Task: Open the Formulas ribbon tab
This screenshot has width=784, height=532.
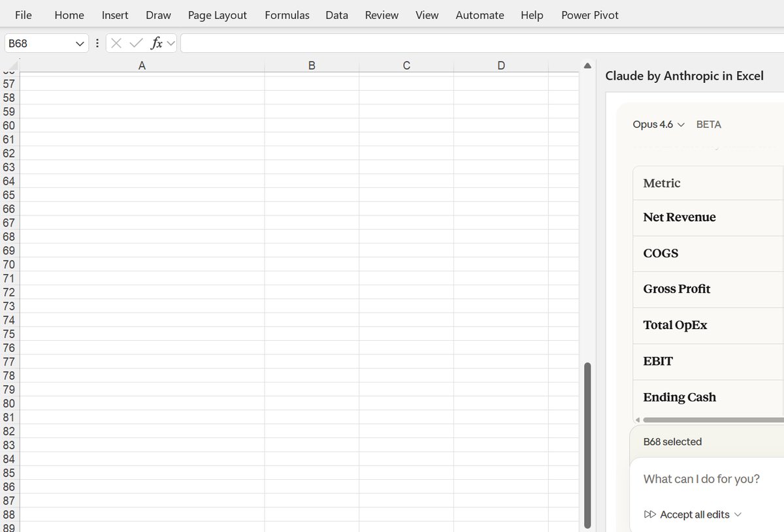Action: point(287,14)
